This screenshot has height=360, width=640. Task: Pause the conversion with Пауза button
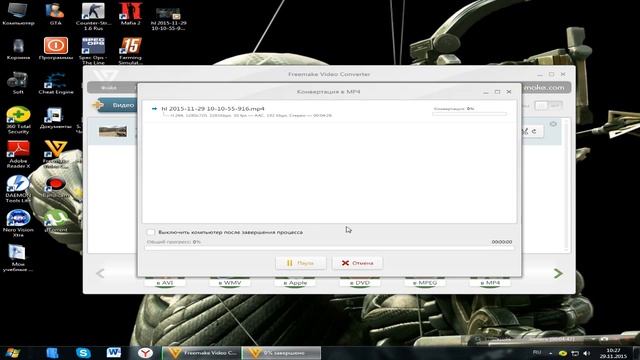pyautogui.click(x=300, y=263)
